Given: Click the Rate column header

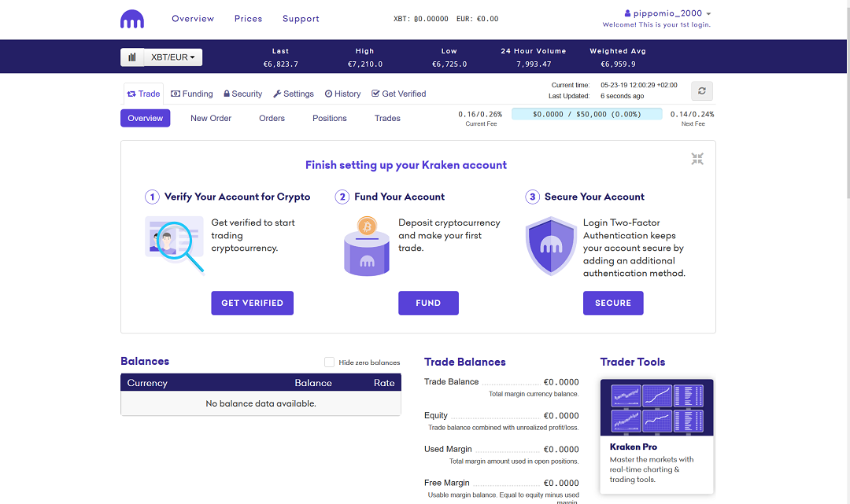Looking at the screenshot, I should click(x=384, y=383).
